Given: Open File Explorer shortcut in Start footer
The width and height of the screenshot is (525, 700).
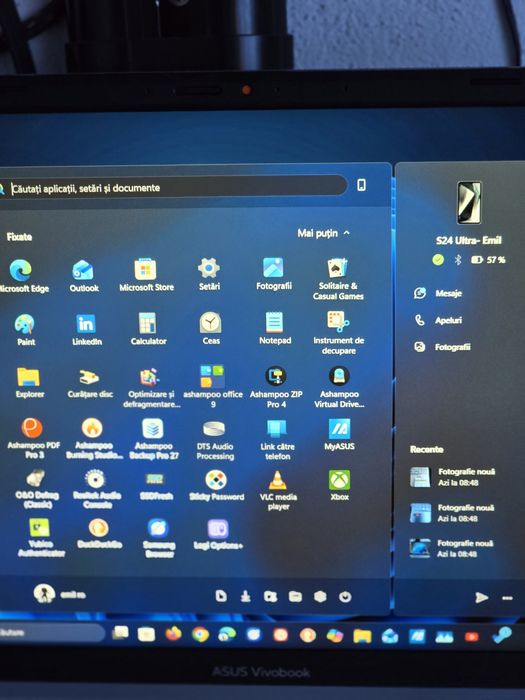Looking at the screenshot, I should (x=295, y=596).
